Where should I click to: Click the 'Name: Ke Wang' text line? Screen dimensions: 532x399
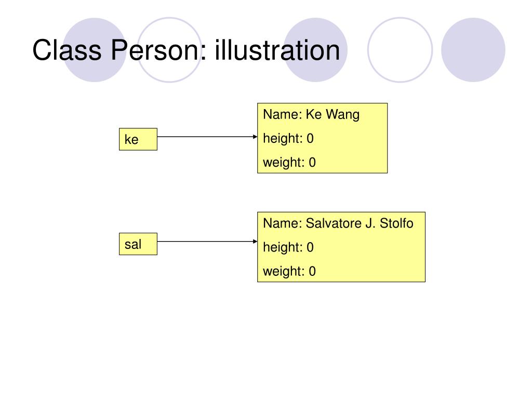coord(311,115)
